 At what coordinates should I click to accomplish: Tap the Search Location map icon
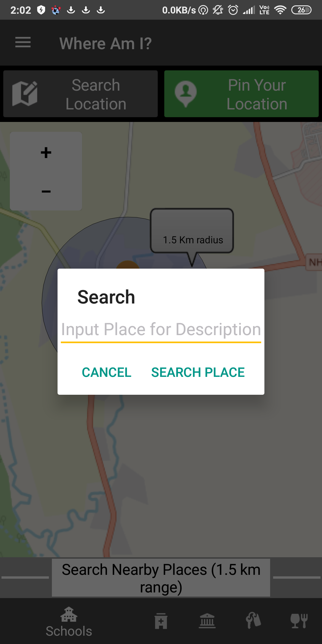[25, 94]
